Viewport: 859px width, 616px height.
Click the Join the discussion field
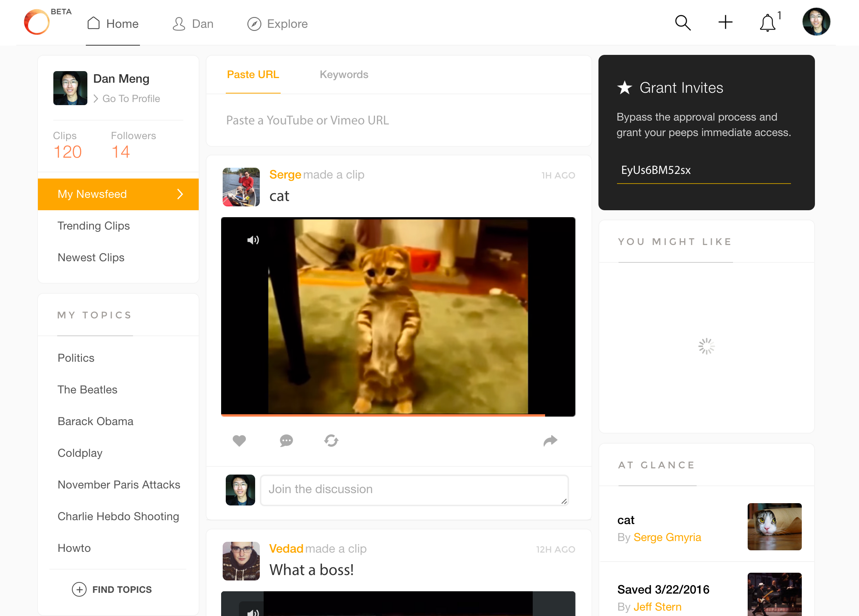414,490
